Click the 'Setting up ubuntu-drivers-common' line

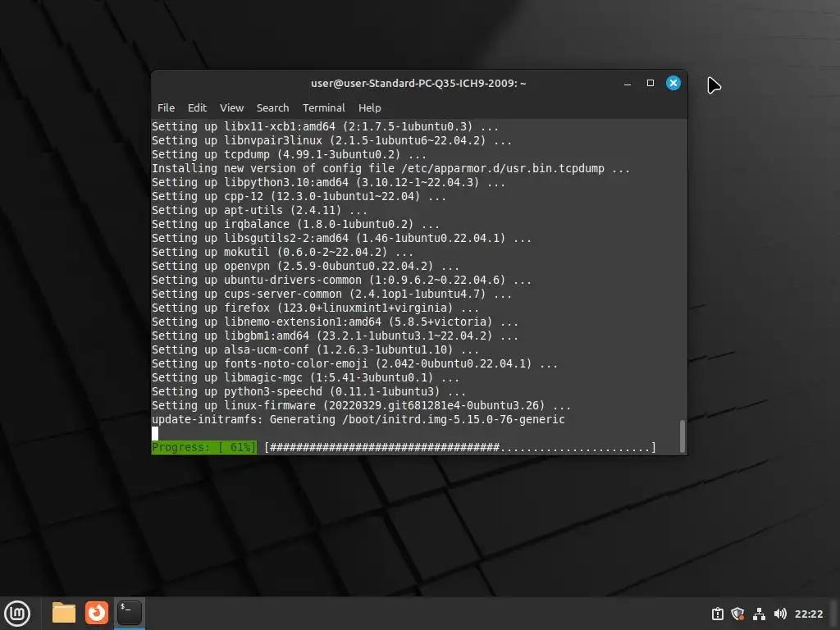pos(341,281)
